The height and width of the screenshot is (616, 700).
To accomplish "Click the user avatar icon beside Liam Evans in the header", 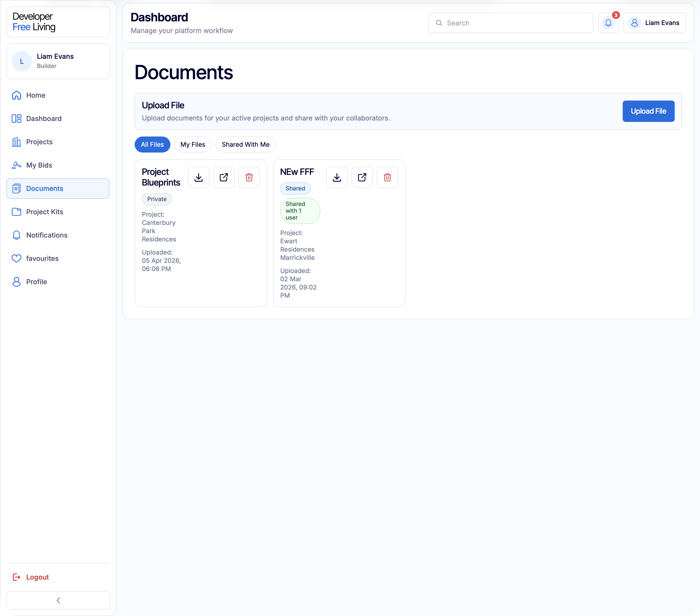I will [x=634, y=23].
